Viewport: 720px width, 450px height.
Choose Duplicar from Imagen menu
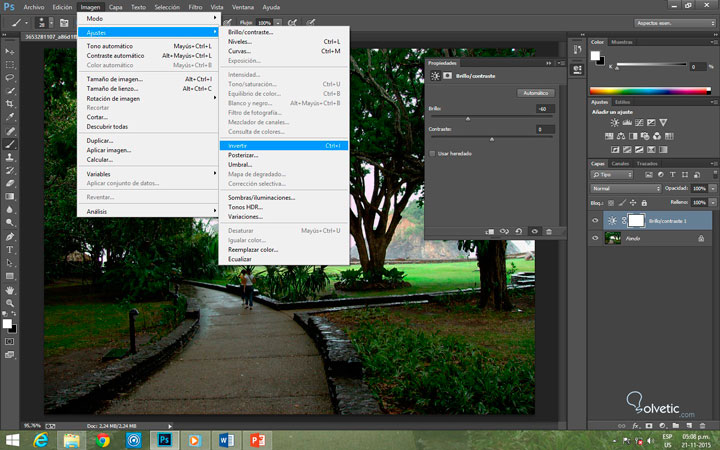pos(147,141)
